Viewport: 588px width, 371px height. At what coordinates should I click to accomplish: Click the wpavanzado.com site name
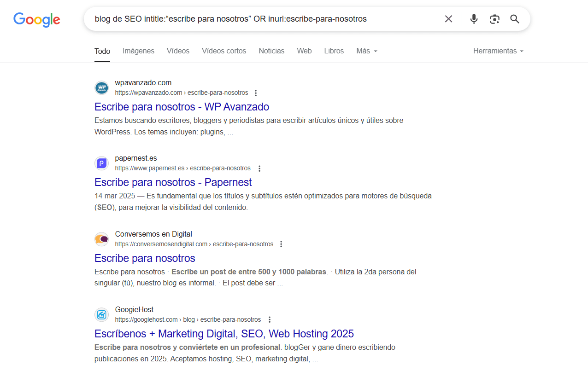143,83
